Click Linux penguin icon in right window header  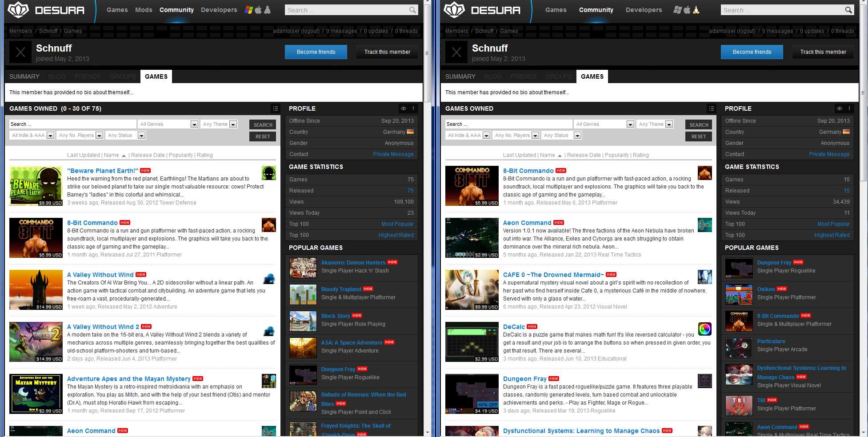(696, 10)
